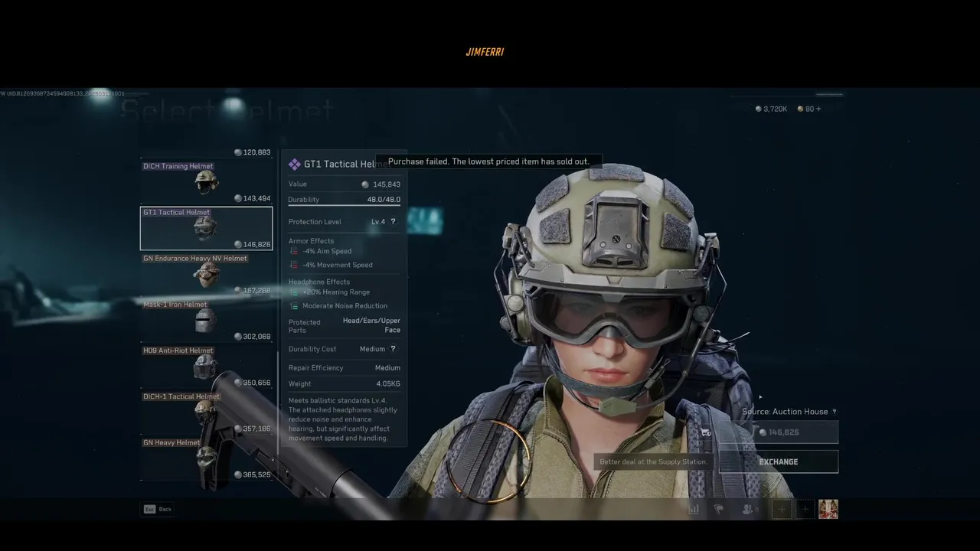980x551 pixels.
Task: Click the Back button with Esc key
Action: pyautogui.click(x=157, y=509)
